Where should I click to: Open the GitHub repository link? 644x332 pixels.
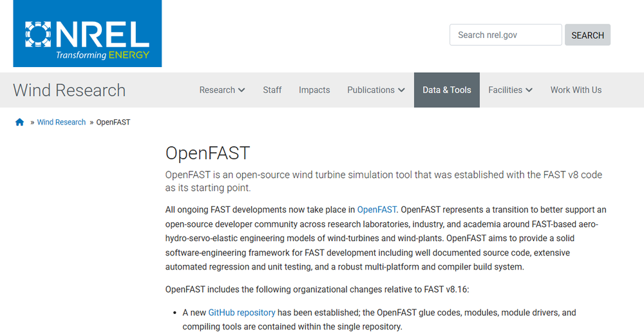point(241,313)
